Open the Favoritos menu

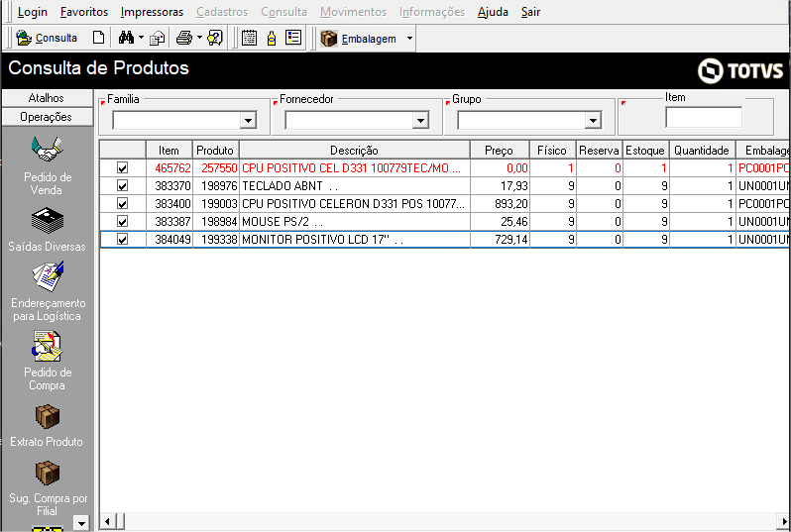pos(83,12)
